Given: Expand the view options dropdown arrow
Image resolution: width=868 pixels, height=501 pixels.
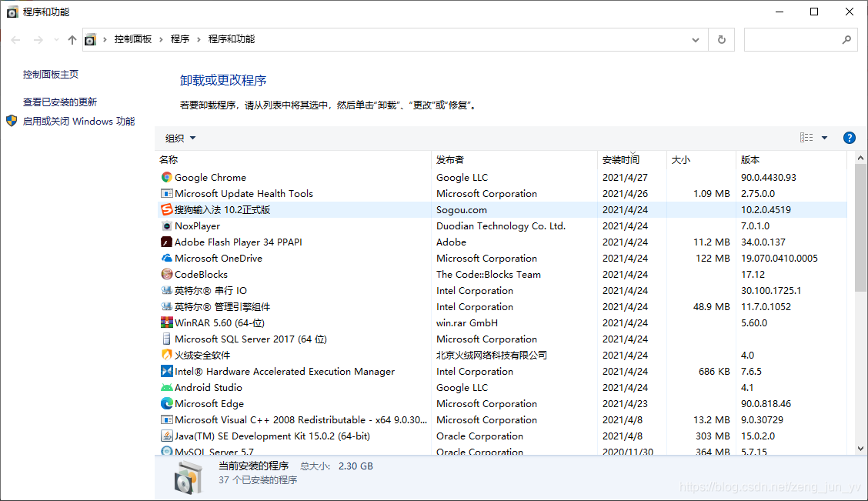Looking at the screenshot, I should 824,138.
